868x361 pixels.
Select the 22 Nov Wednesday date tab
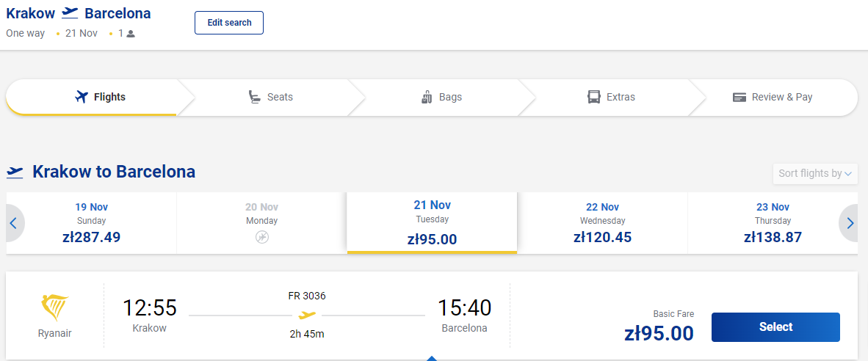[x=602, y=223]
